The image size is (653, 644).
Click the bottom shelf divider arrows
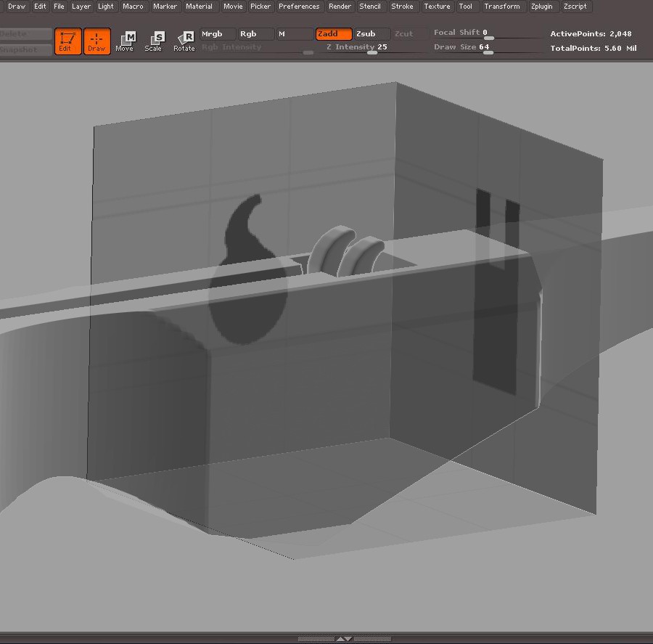pos(345,639)
